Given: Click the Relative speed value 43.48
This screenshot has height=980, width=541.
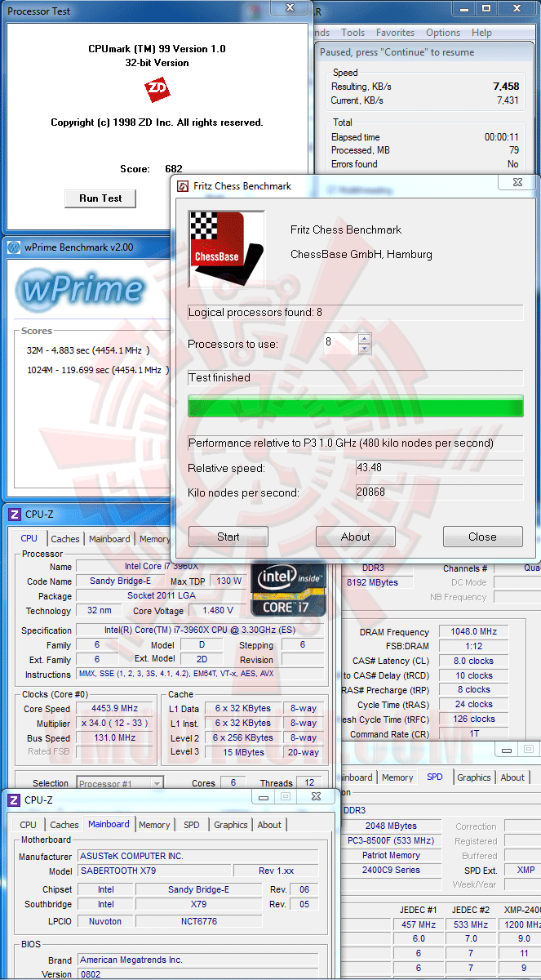Looking at the screenshot, I should point(439,468).
